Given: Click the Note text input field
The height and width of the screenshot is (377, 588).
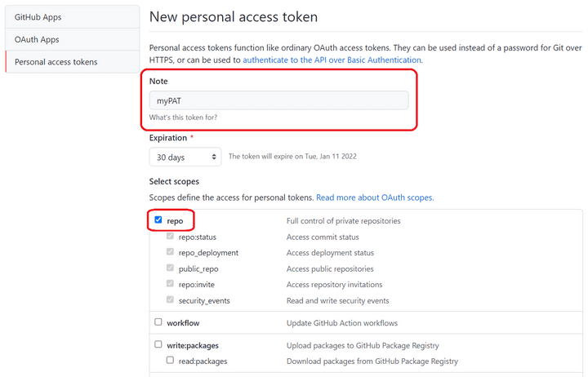Looking at the screenshot, I should pos(278,100).
